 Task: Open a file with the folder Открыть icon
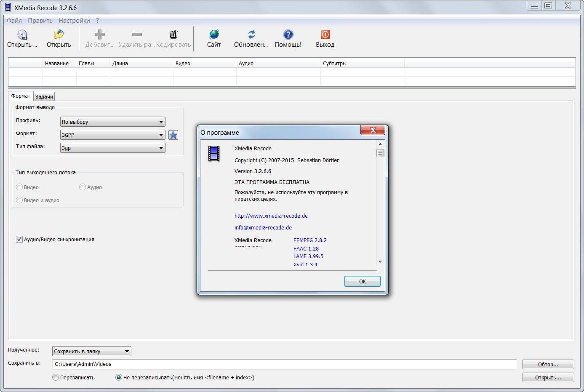pyautogui.click(x=59, y=35)
